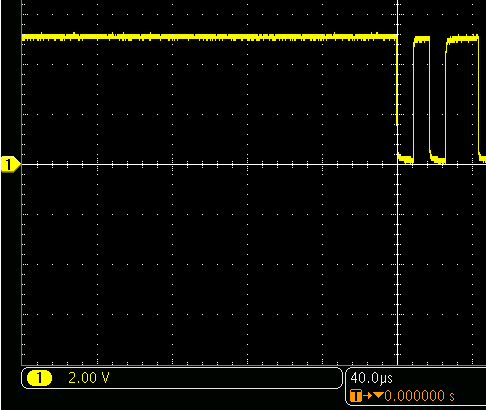Click the flat high section of yellow trace
The height and width of the screenshot is (410, 486).
click(209, 37)
